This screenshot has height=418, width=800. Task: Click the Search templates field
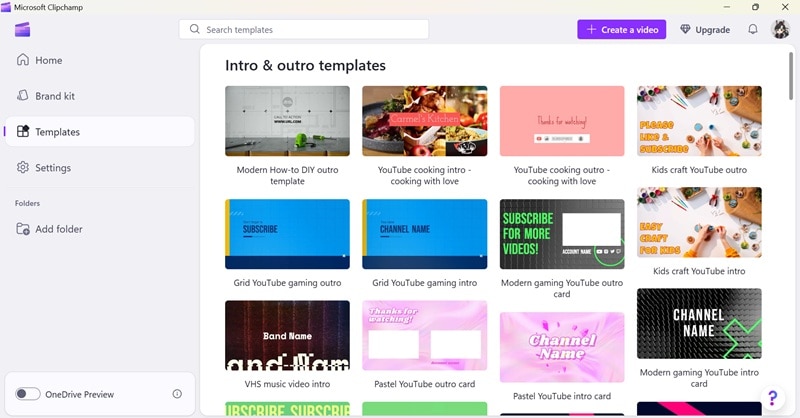[x=304, y=29]
